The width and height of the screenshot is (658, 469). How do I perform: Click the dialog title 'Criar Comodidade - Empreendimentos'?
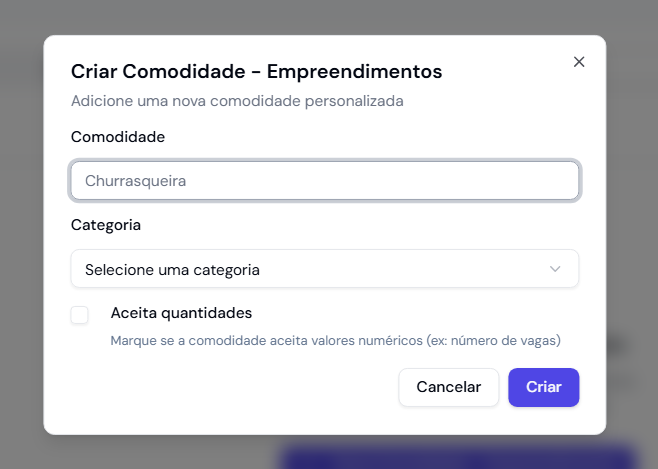(256, 71)
